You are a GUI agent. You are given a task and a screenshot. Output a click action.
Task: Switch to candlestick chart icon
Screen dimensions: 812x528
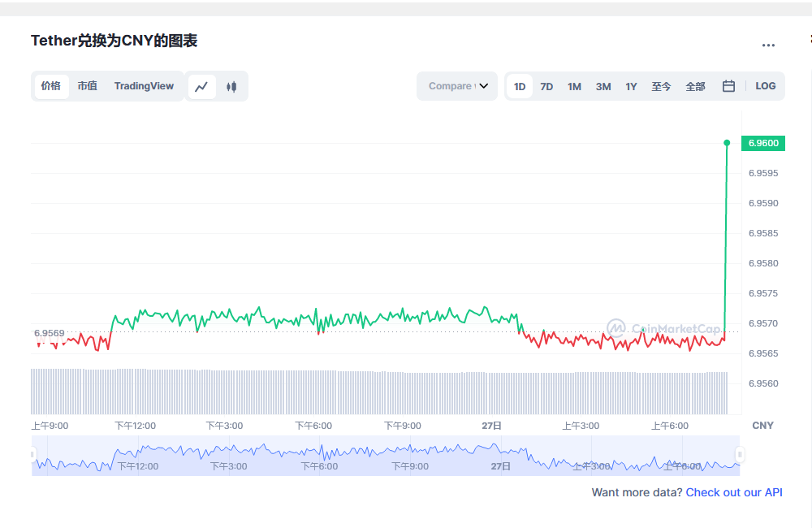tap(231, 87)
